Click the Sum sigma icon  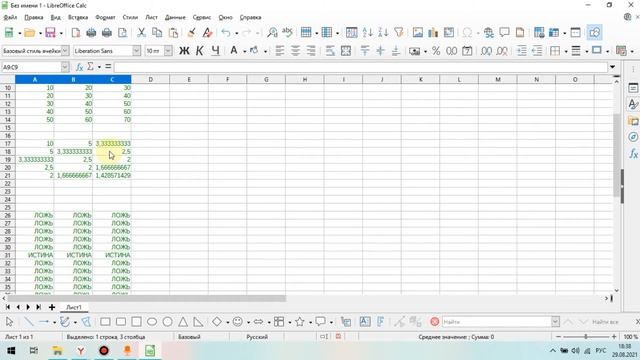[x=91, y=67]
